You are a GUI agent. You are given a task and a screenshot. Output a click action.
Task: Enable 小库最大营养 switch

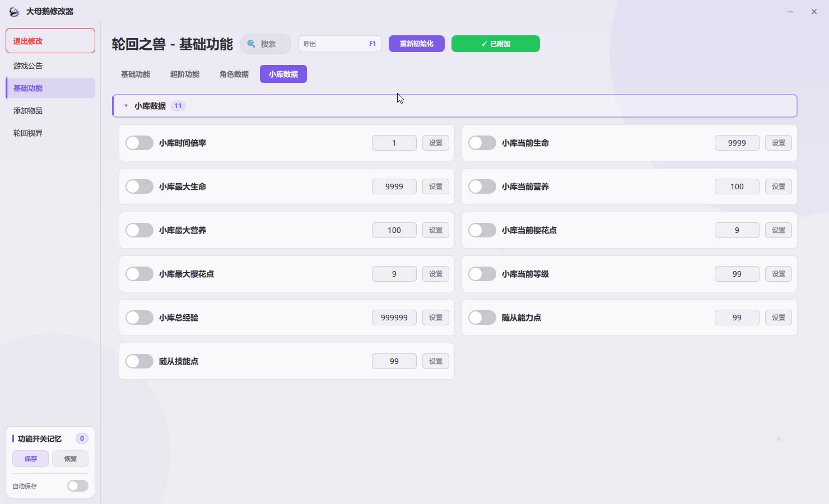pyautogui.click(x=139, y=230)
